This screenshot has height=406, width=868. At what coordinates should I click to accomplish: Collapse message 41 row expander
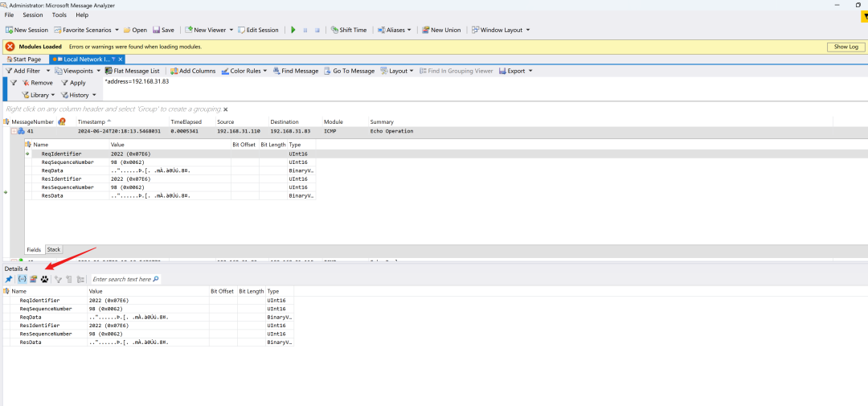pos(14,131)
